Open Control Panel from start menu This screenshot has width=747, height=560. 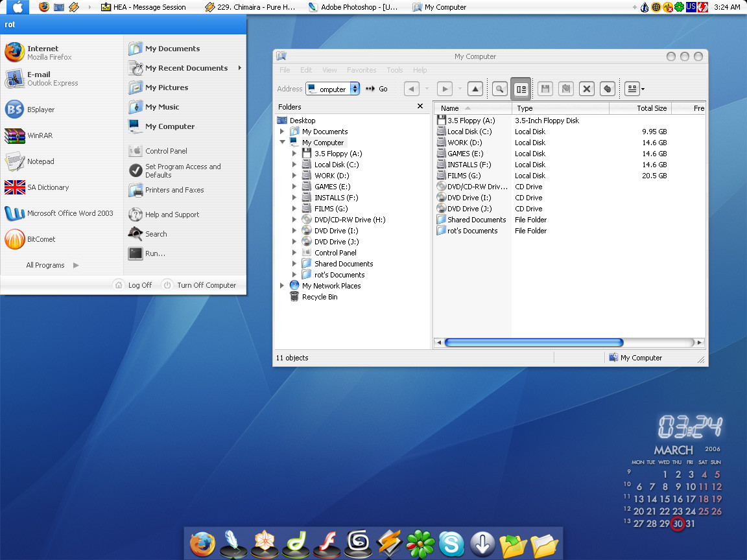pyautogui.click(x=158, y=151)
